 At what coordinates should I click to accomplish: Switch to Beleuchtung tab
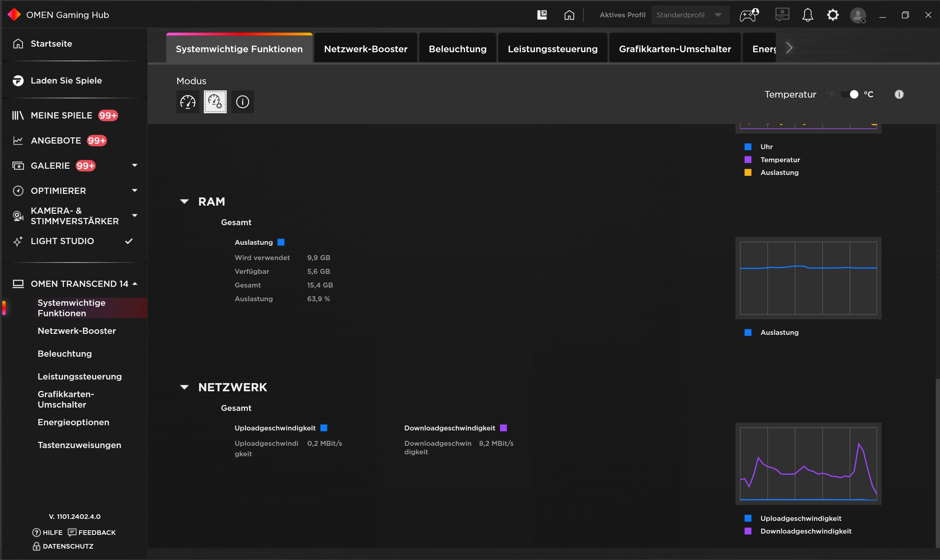[457, 48]
